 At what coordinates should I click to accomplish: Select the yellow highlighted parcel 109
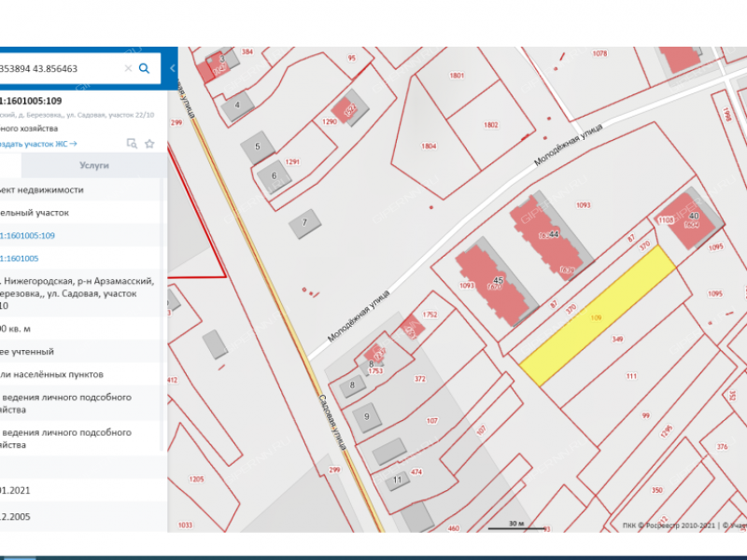pos(598,316)
